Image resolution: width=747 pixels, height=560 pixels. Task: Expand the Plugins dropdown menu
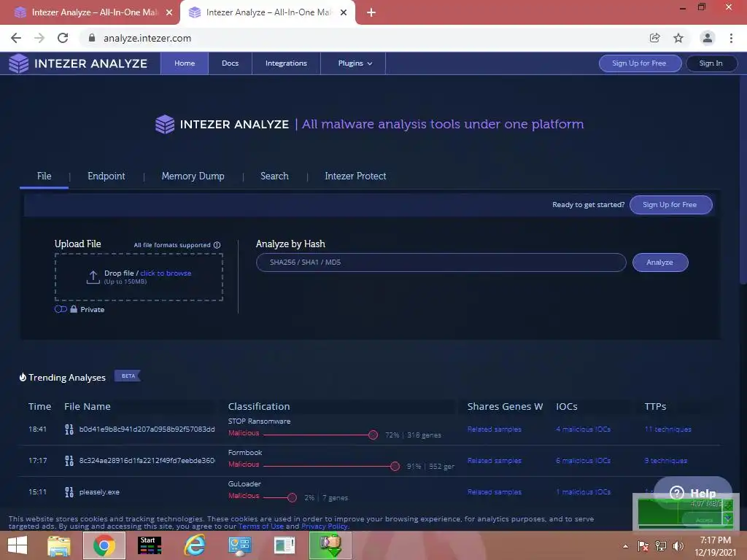point(355,63)
